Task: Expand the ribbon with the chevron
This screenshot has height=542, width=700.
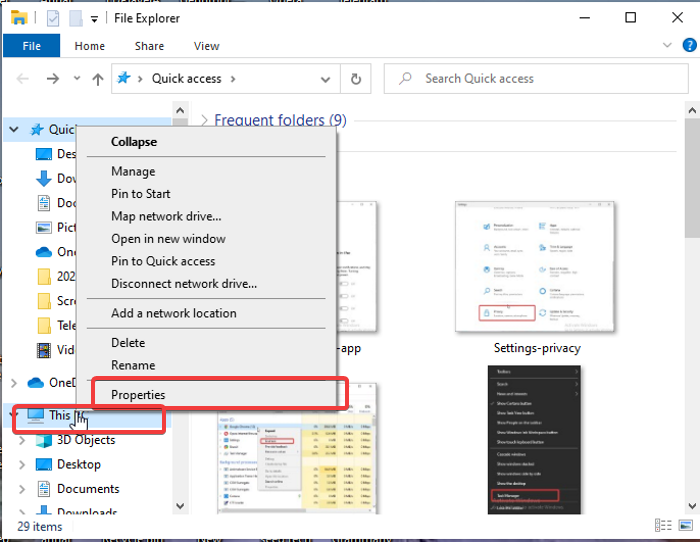Action: pos(665,46)
